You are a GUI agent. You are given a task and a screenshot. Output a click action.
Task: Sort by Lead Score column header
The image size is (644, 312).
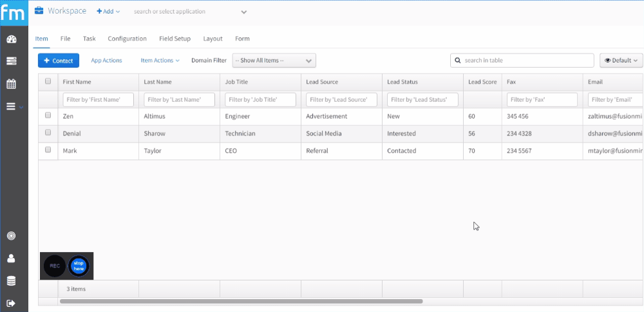[482, 82]
